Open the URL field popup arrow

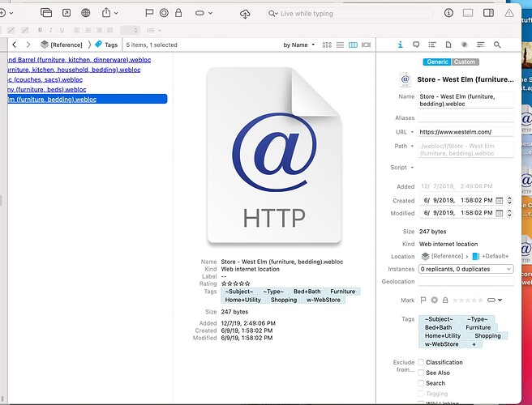[x=412, y=132]
